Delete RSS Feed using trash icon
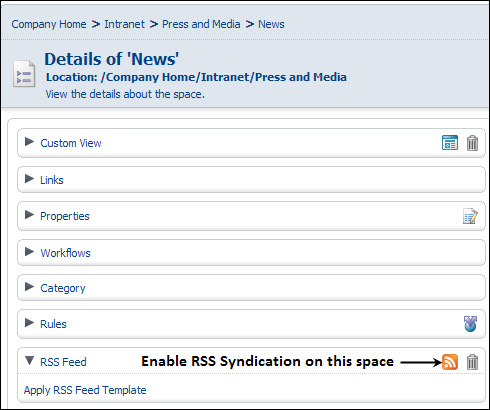This screenshot has height=410, width=490. [472, 362]
